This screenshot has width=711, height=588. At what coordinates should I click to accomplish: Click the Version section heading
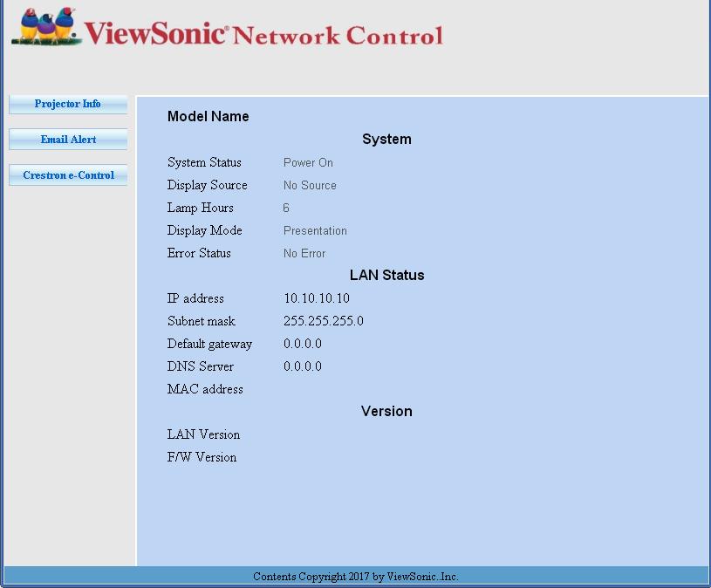point(386,411)
